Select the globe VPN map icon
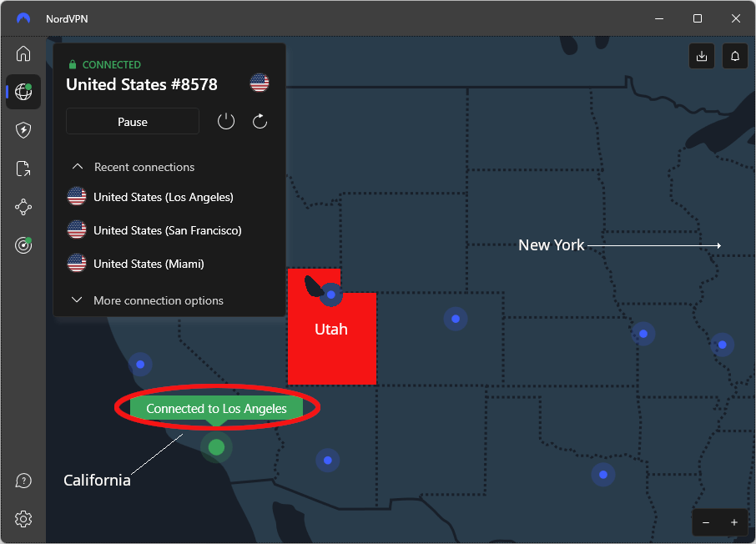 [x=23, y=92]
